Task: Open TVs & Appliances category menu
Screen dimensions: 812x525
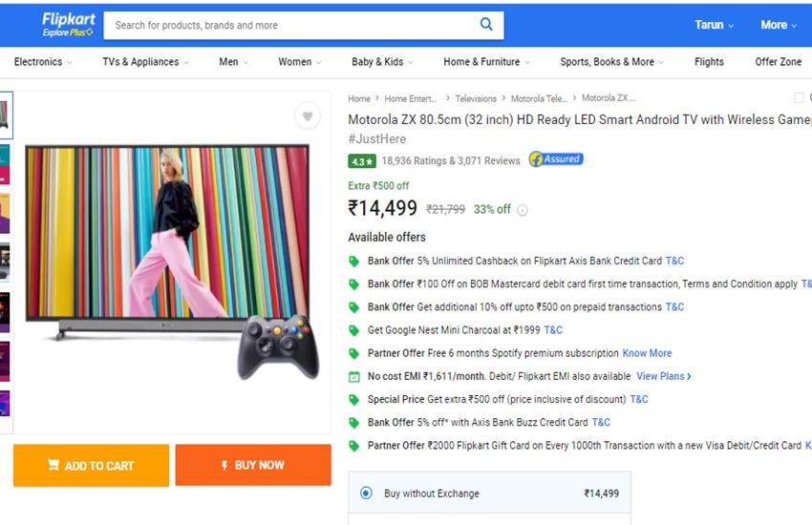Action: (145, 62)
